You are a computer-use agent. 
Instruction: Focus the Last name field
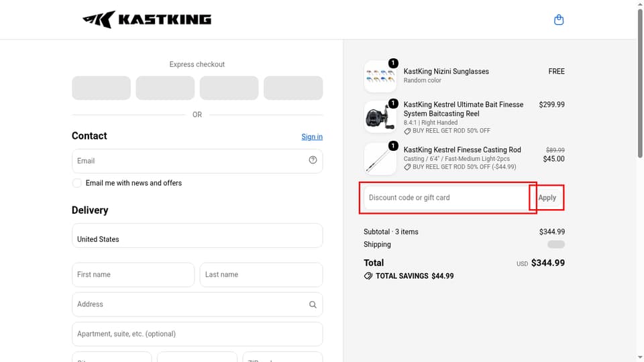[x=261, y=275]
